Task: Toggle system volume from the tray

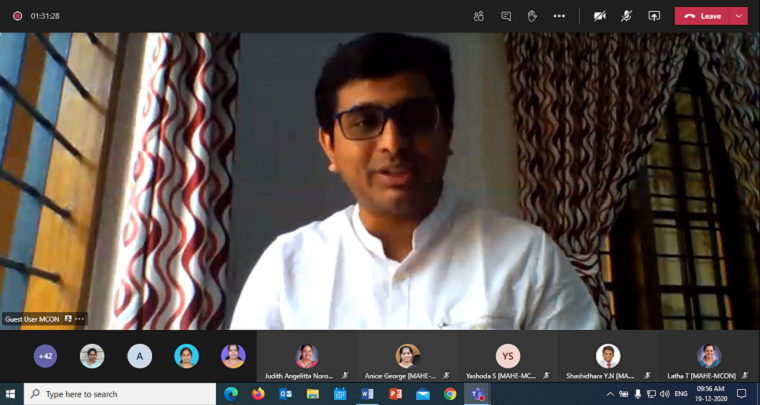Action: pos(665,394)
